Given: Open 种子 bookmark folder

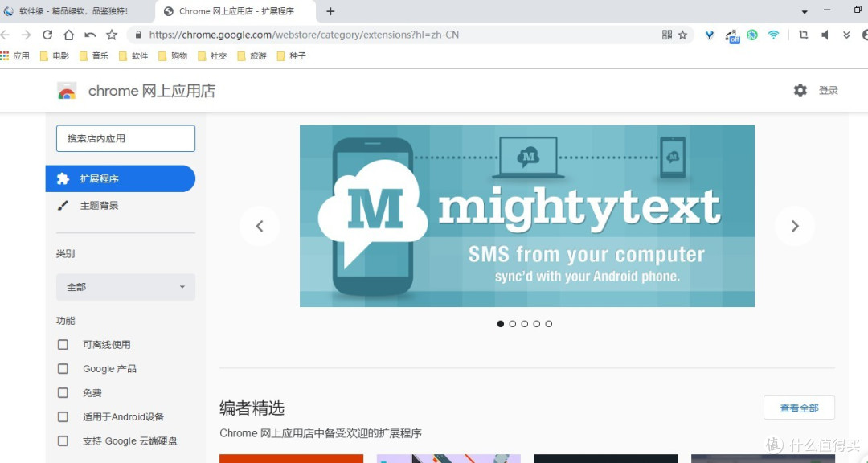Looking at the screenshot, I should point(291,56).
